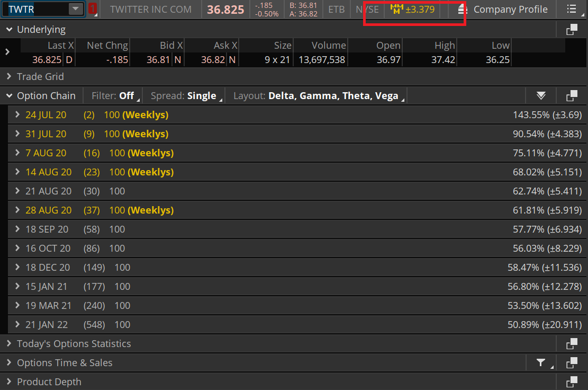The width and height of the screenshot is (588, 390).
Task: Click the 50.89% (±20.911) implied volatility
Action: [545, 325]
